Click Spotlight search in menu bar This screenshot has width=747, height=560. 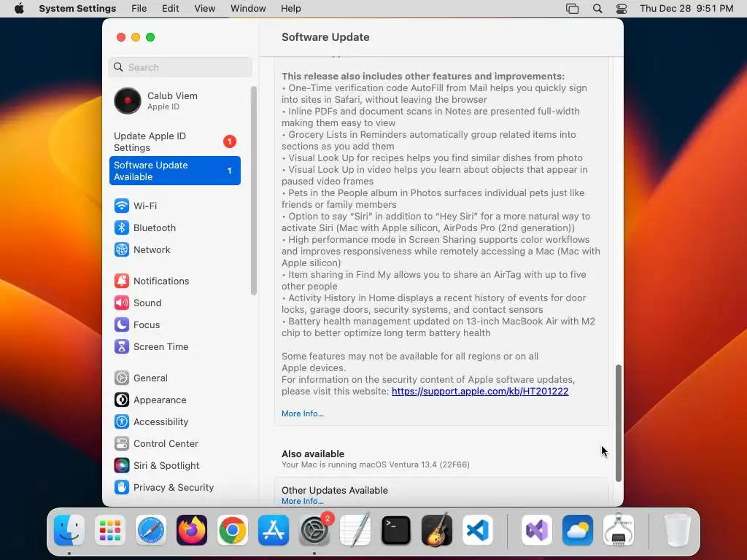(597, 9)
